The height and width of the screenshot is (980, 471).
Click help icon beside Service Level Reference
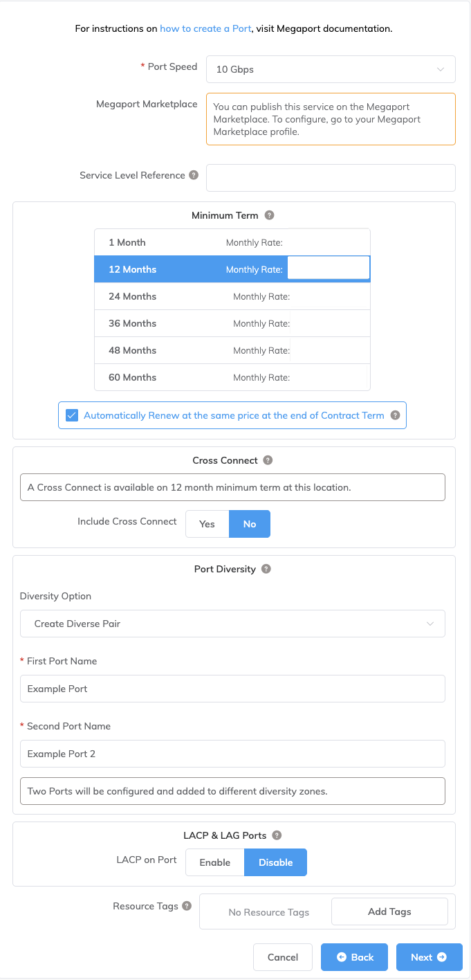[x=194, y=175]
